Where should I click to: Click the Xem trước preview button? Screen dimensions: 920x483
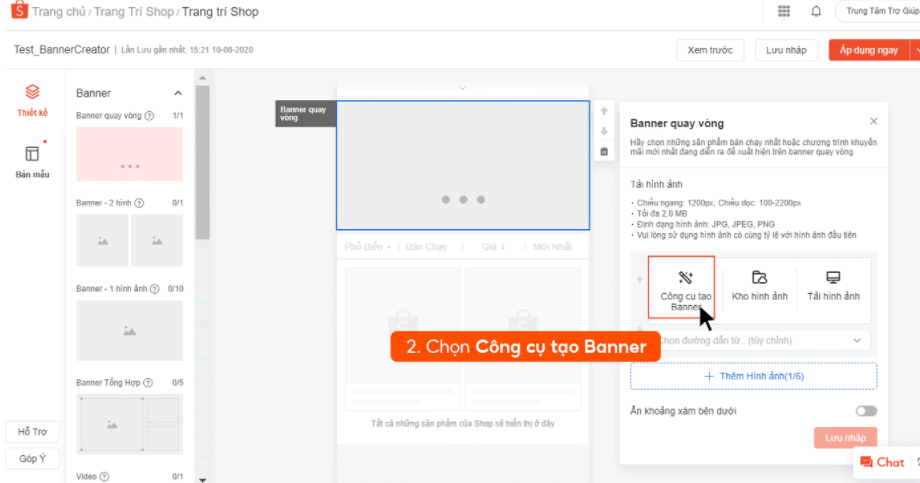(x=710, y=50)
